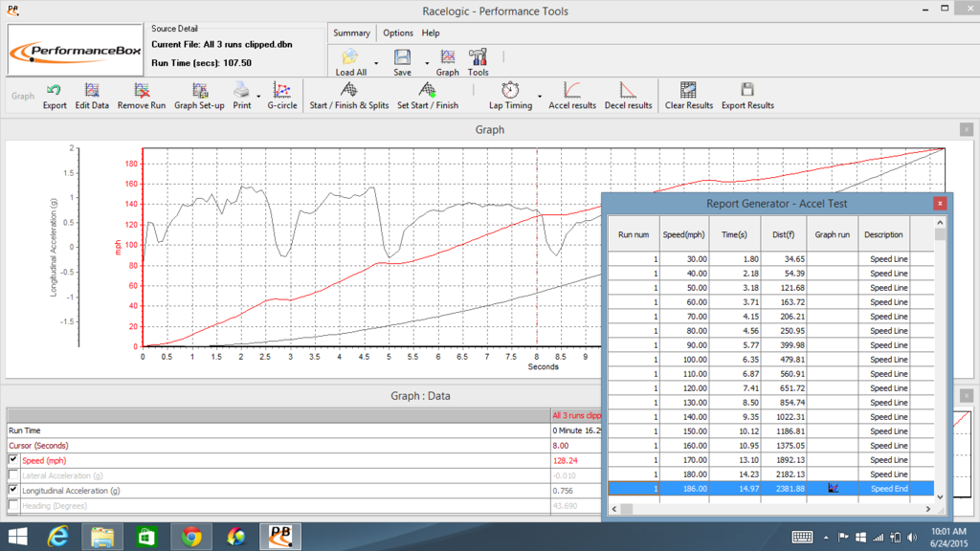Open the Edit Data tool
The width and height of the screenshot is (980, 551).
pos(92,91)
